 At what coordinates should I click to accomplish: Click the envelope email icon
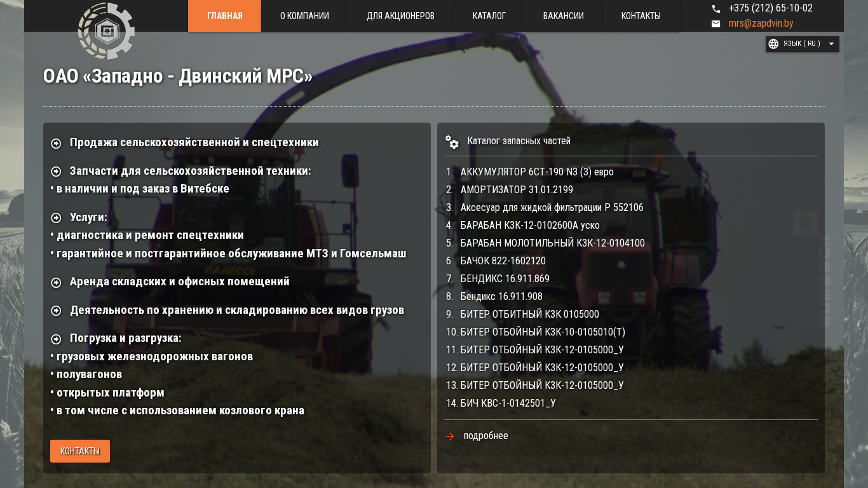point(716,24)
